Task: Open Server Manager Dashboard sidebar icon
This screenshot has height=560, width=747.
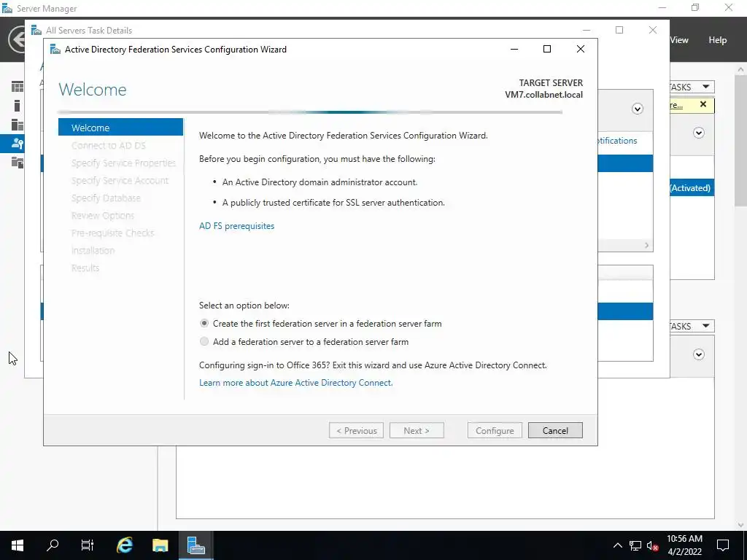Action: point(18,87)
